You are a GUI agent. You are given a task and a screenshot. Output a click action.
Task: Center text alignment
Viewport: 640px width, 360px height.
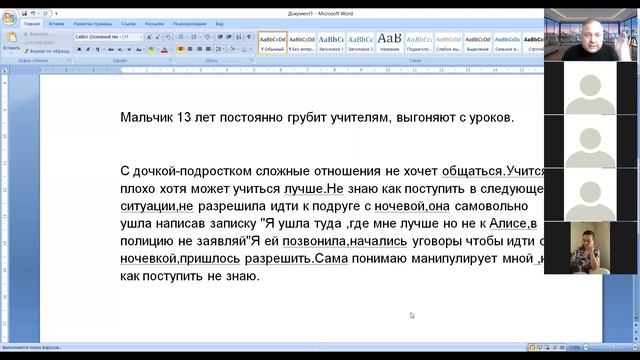190,49
